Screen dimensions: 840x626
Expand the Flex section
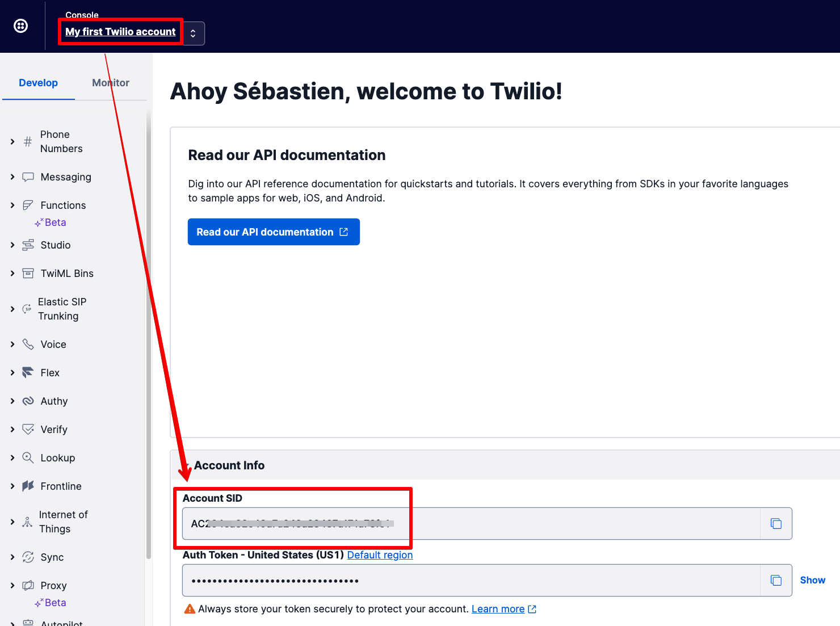(12, 373)
